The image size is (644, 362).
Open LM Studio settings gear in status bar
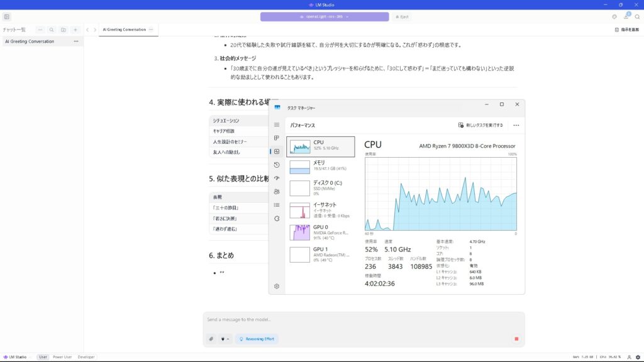pos(638,357)
